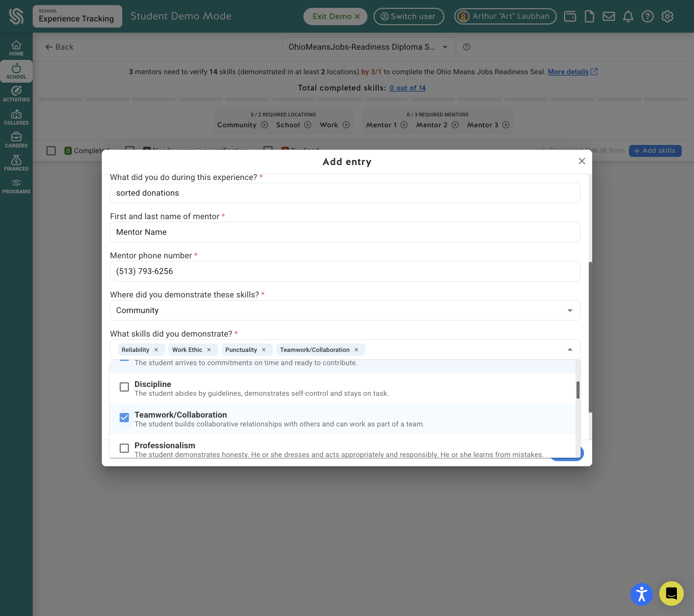Open Finances in sidebar

[16, 163]
